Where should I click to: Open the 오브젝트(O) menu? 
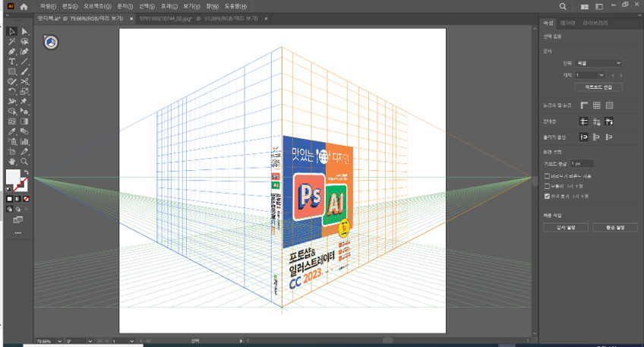coord(97,6)
